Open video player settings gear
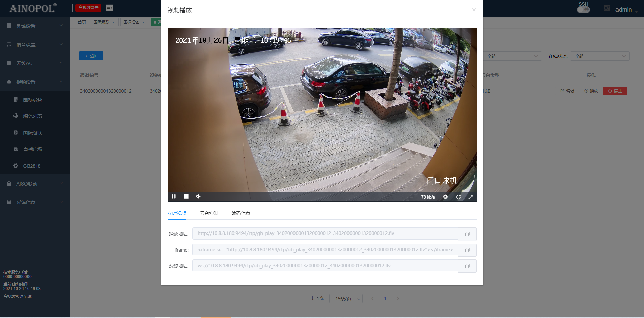 tap(445, 197)
